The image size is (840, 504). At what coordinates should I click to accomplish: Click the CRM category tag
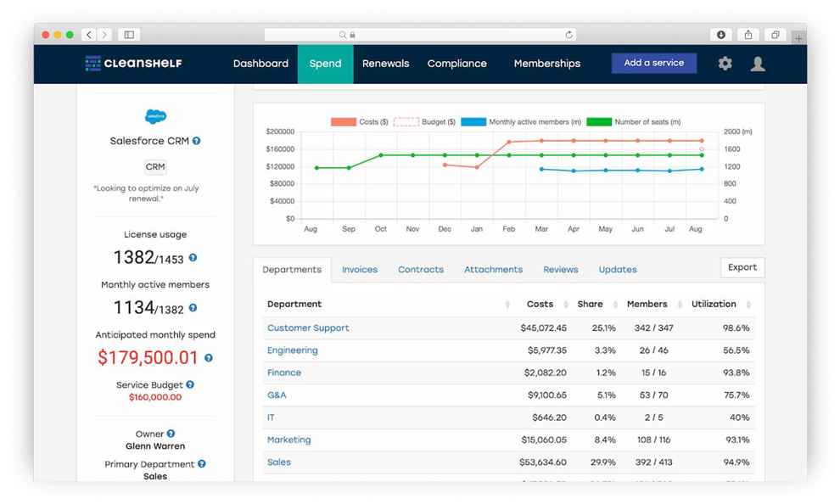tap(155, 166)
